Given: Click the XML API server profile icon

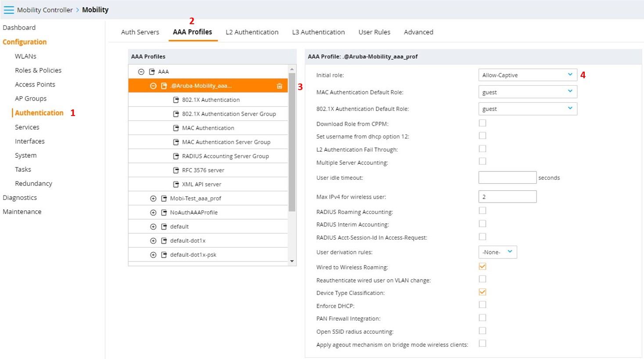Looking at the screenshot, I should (x=176, y=185).
